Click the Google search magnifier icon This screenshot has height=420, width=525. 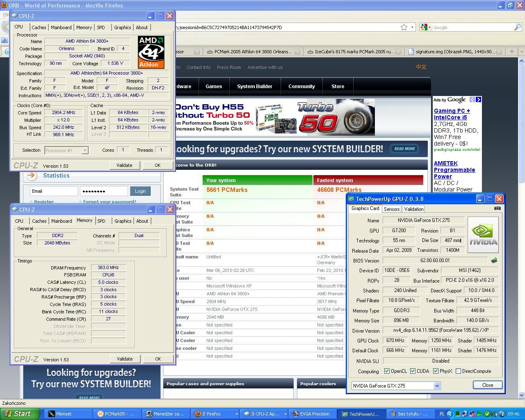[518, 27]
